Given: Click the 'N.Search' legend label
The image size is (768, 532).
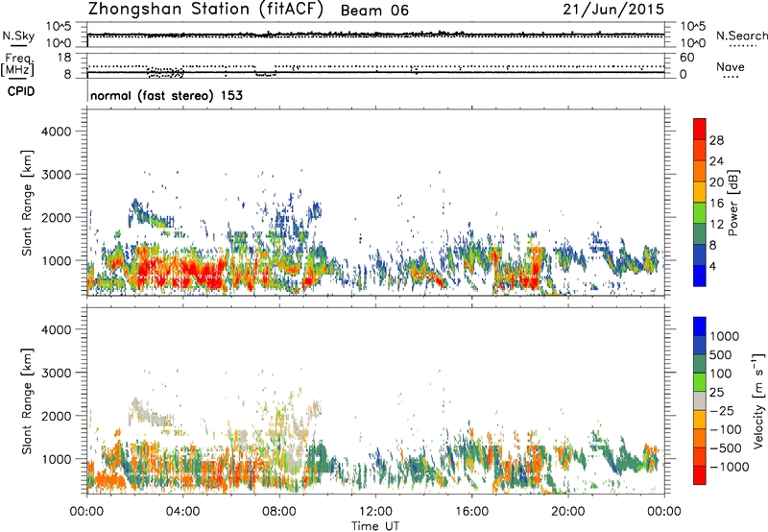Looking at the screenshot, I should point(742,36).
